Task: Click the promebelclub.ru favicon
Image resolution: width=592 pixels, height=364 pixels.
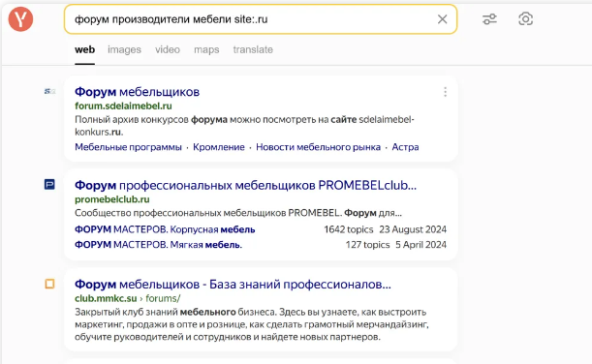Action: coord(49,185)
